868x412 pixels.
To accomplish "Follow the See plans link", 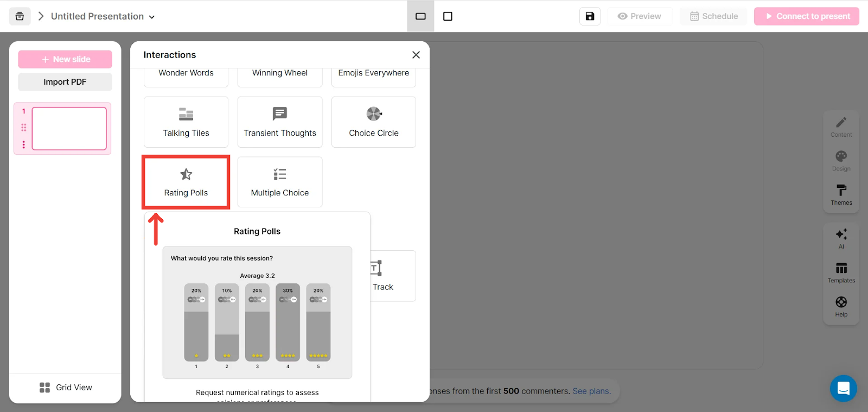I will 592,391.
